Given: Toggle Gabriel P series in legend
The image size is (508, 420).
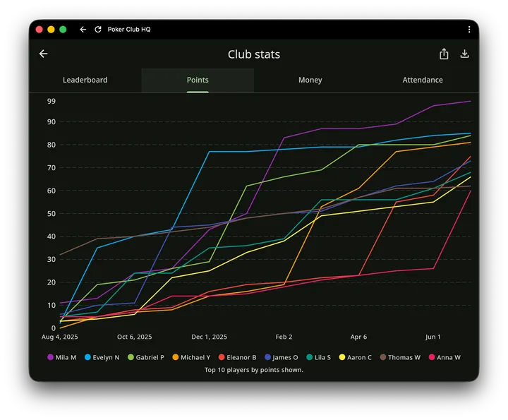Looking at the screenshot, I should [x=146, y=357].
